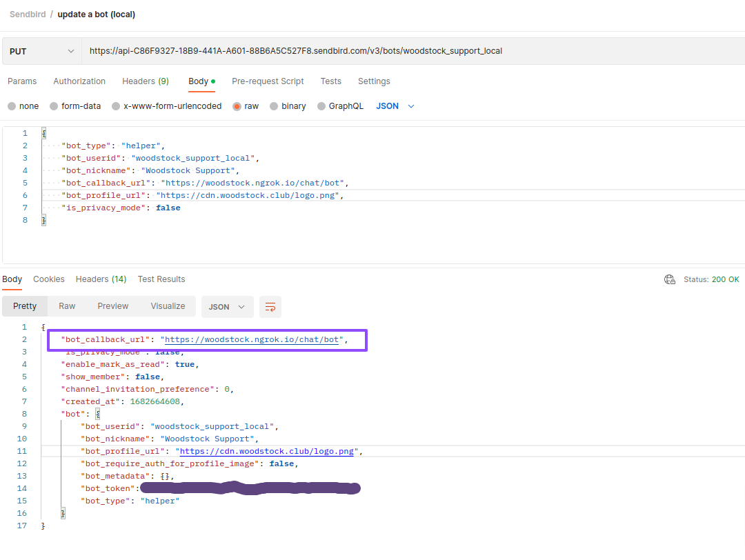Click the "bot_callback_url" line in request body
Viewport: 745px width, 560px height.
click(x=206, y=183)
